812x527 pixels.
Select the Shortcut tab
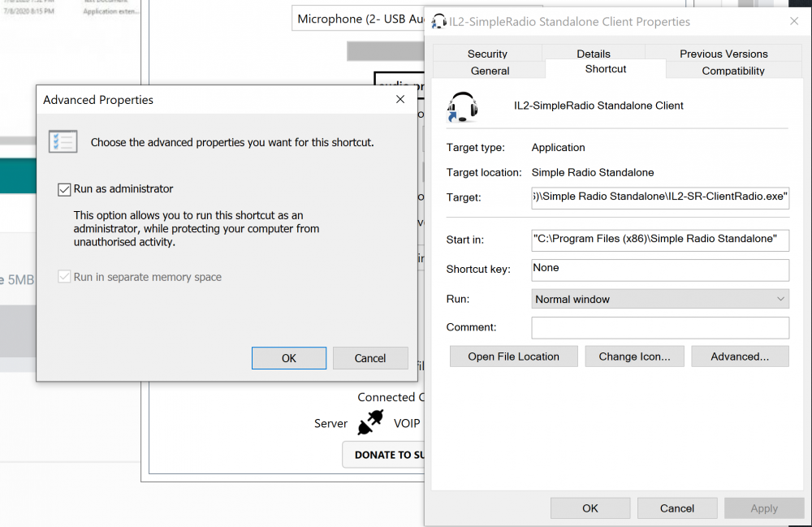click(606, 69)
